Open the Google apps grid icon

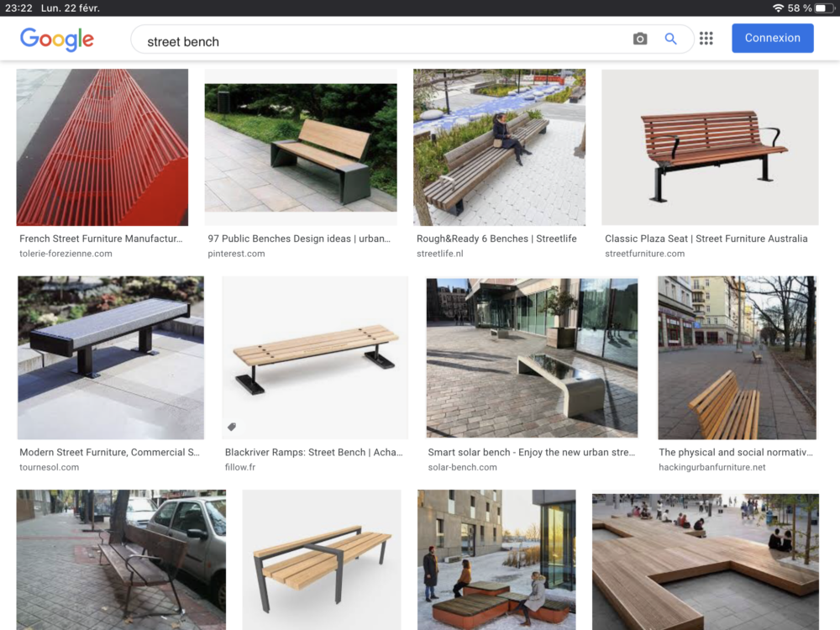706,39
